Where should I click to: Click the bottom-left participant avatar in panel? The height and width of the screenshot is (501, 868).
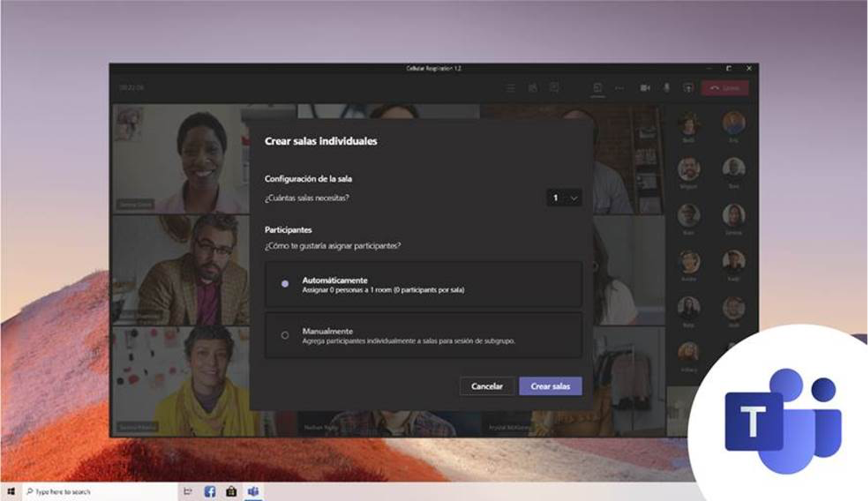[x=688, y=353]
